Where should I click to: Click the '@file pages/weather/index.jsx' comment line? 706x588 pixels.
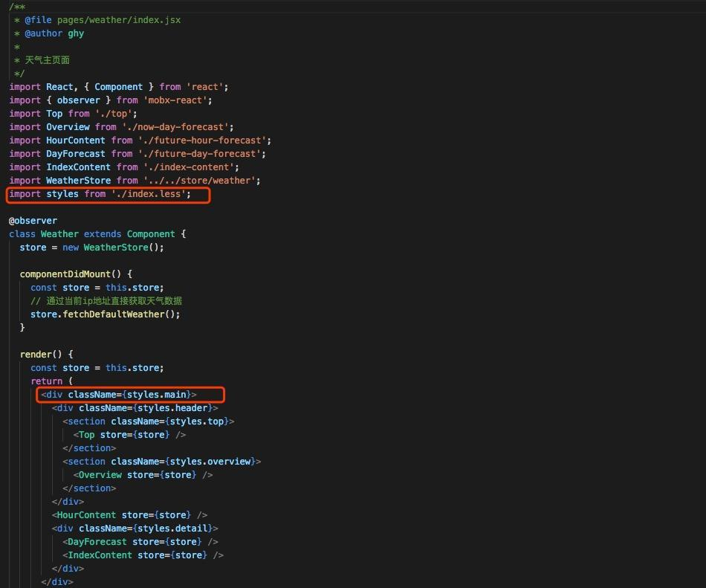coord(97,20)
